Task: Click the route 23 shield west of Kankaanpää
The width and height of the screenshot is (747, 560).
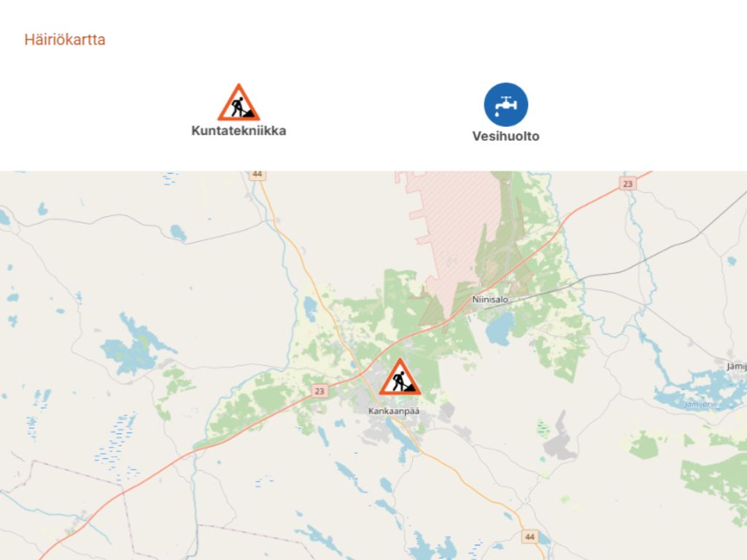Action: coord(320,391)
